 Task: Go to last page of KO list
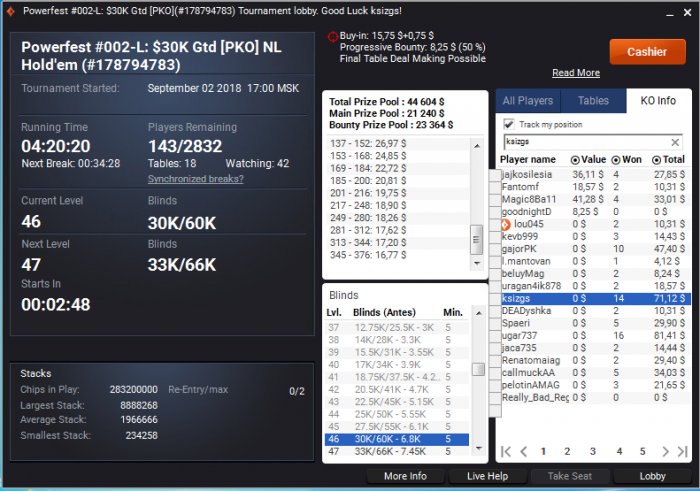coord(683,451)
